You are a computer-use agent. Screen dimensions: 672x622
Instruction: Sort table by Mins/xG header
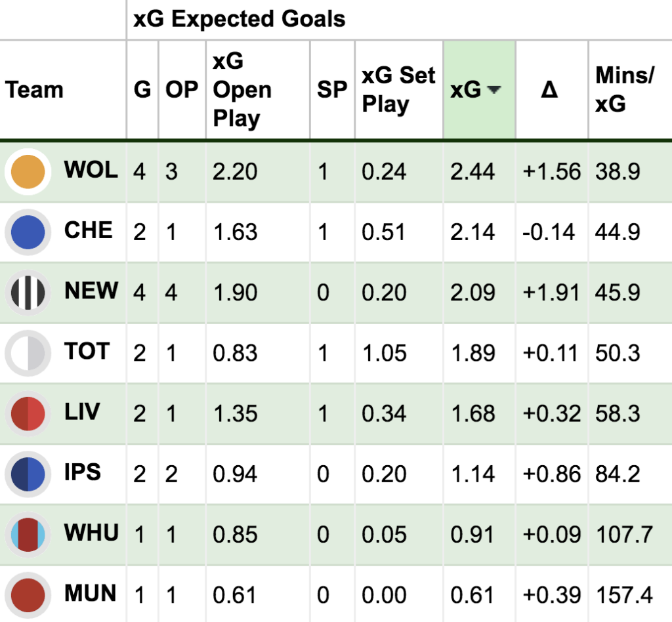coord(625,89)
